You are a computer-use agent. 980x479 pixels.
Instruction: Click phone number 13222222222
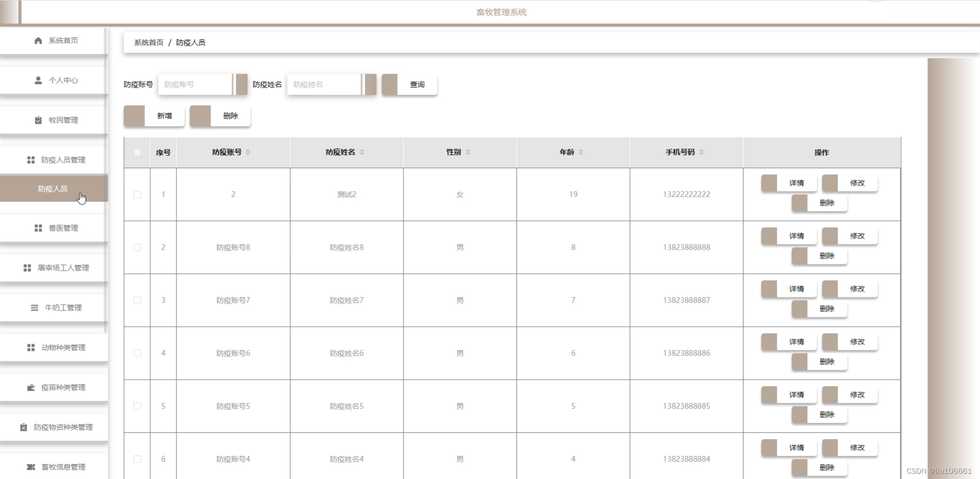[686, 194]
